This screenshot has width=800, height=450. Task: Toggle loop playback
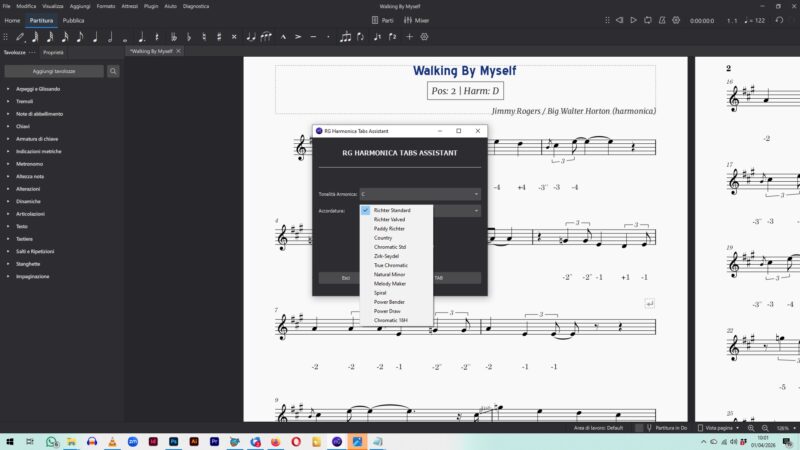coord(647,20)
